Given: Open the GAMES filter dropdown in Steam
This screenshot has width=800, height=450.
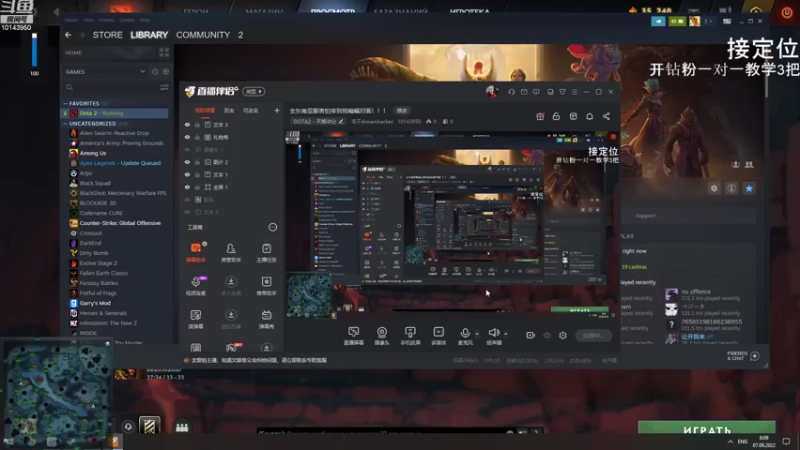Looking at the screenshot, I should pos(142,71).
